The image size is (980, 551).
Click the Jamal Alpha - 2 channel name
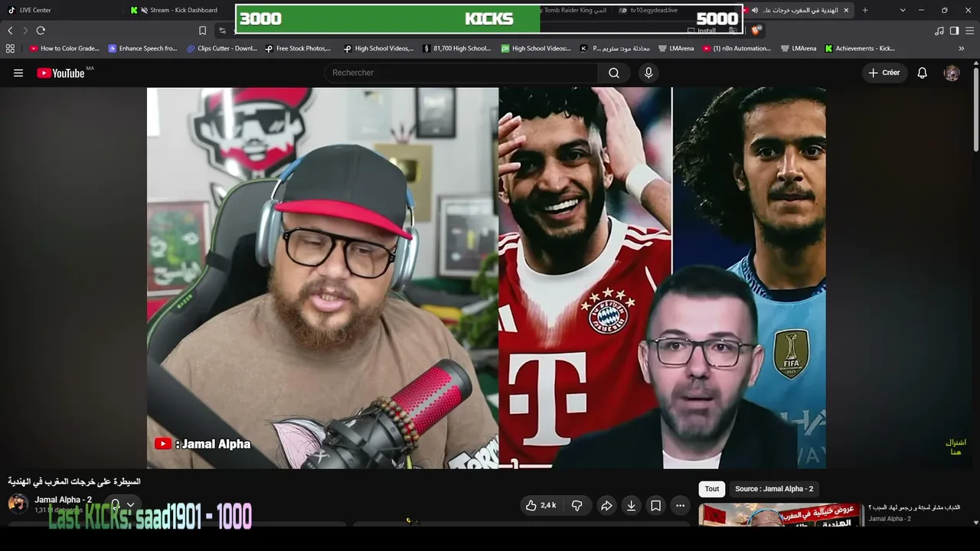63,500
